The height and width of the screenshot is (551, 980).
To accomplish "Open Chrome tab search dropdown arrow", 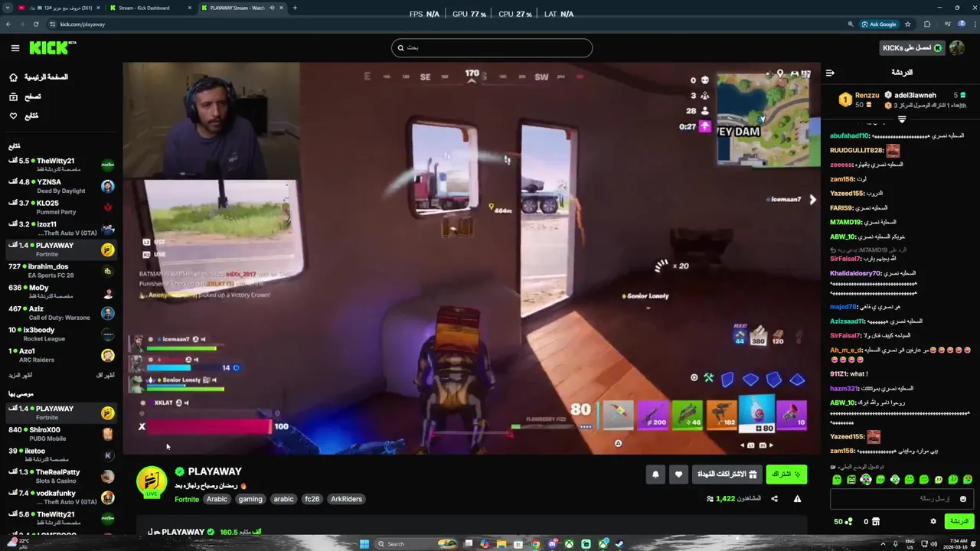I will [6, 8].
